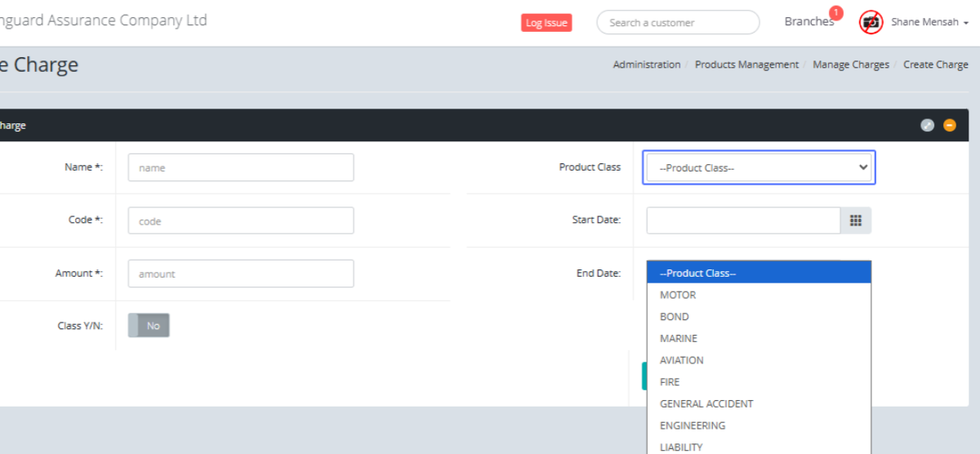This screenshot has width=980, height=454.
Task: Go to Manage Charges breadcrumb
Action: [851, 65]
